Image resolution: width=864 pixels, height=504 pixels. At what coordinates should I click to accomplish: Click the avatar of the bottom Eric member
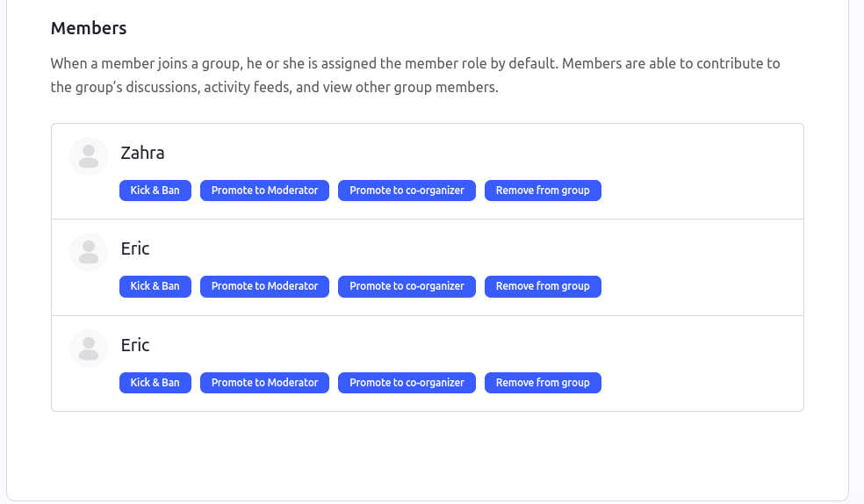pos(88,349)
